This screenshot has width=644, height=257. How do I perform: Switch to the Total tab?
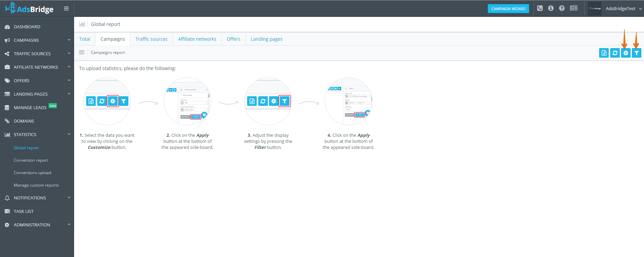85,39
